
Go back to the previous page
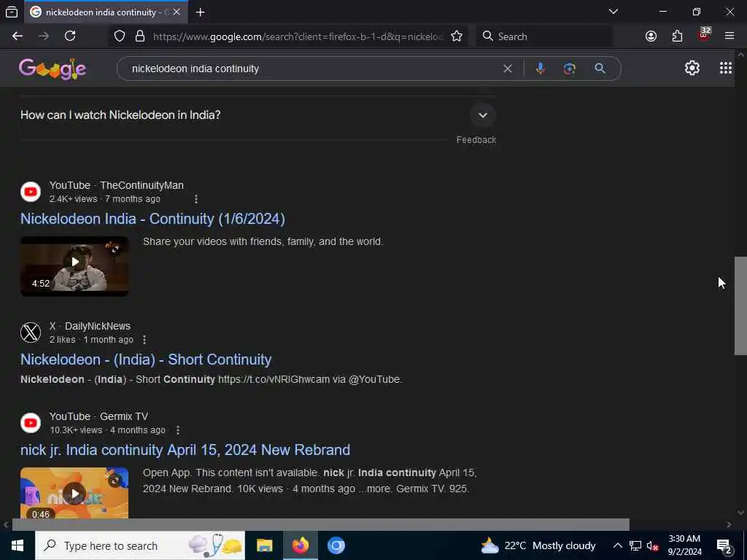[x=18, y=36]
